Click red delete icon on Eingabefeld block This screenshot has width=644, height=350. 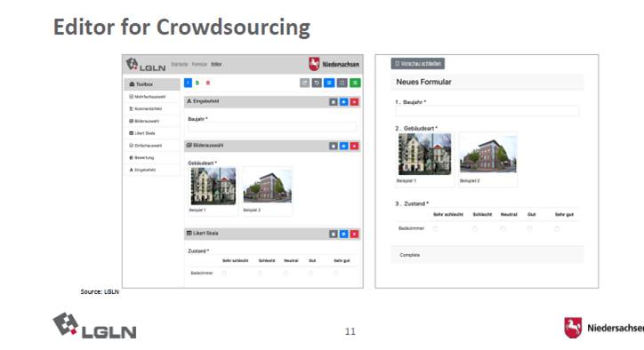coord(354,102)
